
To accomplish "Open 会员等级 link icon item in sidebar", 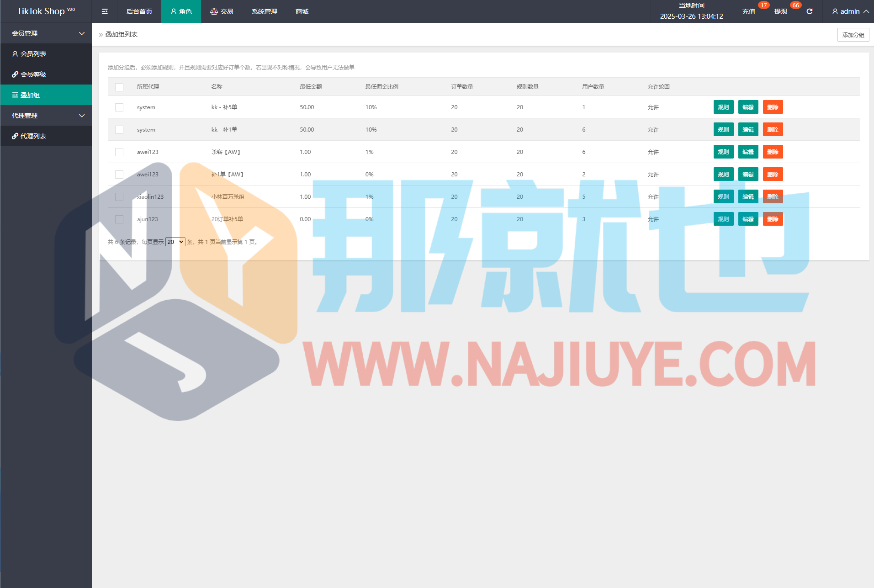I will [29, 74].
